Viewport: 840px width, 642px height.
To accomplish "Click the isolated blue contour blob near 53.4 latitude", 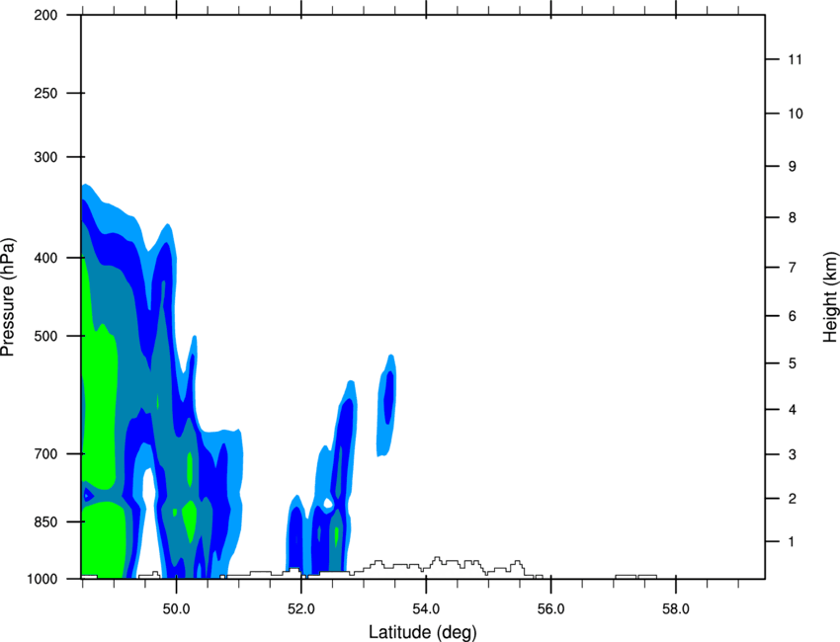I will [386, 405].
